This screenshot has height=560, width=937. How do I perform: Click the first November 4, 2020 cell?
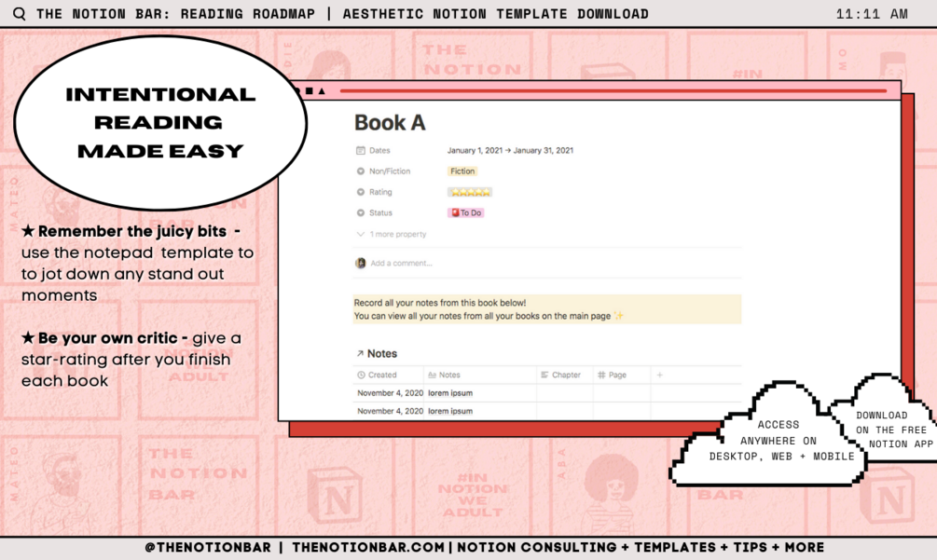[x=390, y=393]
